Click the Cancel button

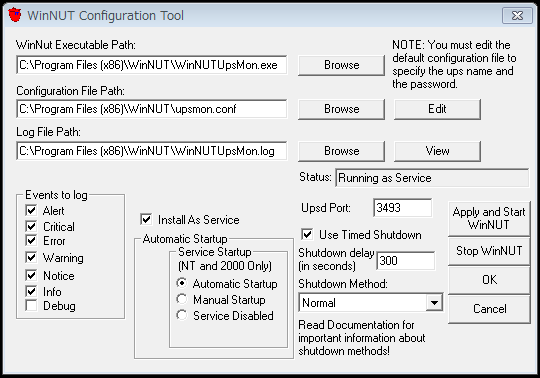489,309
